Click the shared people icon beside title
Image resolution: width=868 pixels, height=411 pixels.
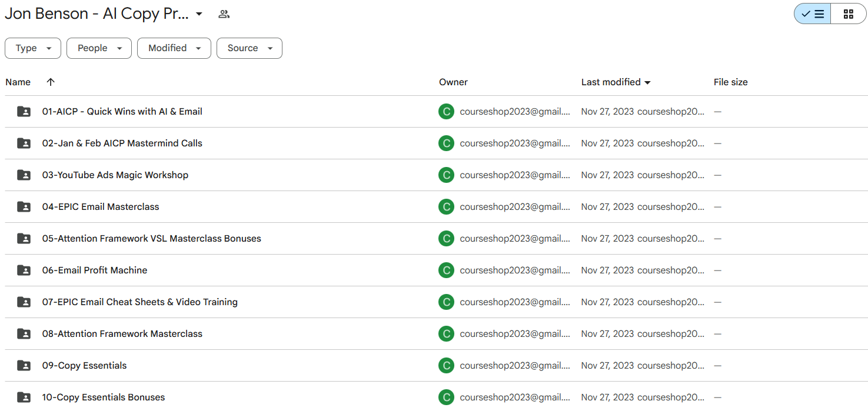(x=224, y=14)
